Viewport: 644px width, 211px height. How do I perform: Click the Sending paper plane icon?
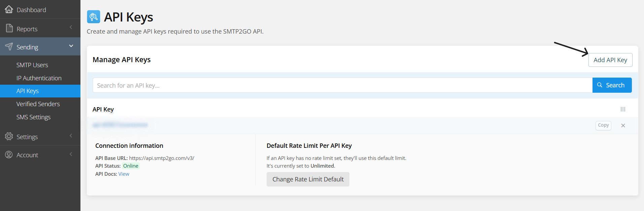click(x=9, y=47)
